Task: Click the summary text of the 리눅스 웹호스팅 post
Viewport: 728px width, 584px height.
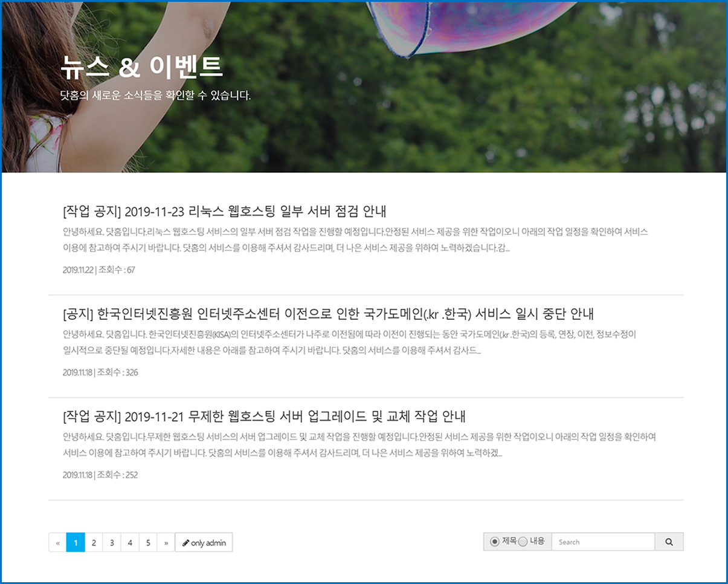Action: (355, 239)
